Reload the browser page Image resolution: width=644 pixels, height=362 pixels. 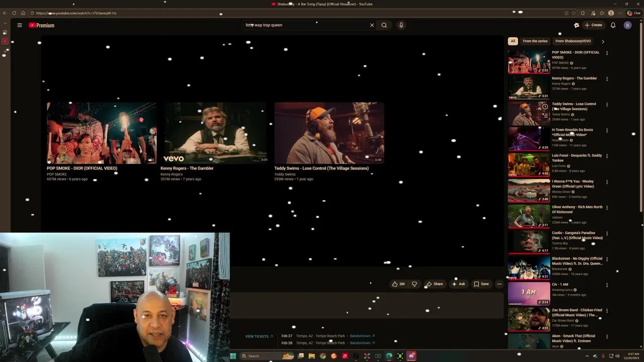[14, 13]
